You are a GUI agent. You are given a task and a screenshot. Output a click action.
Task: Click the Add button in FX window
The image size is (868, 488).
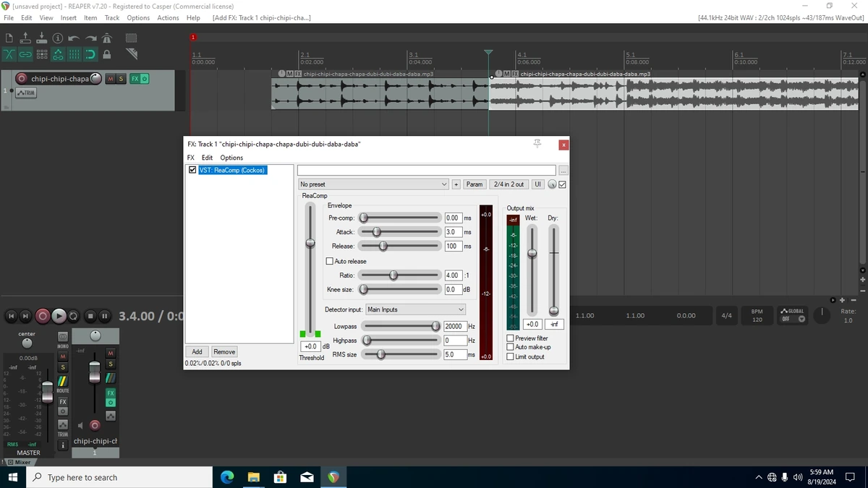point(197,352)
